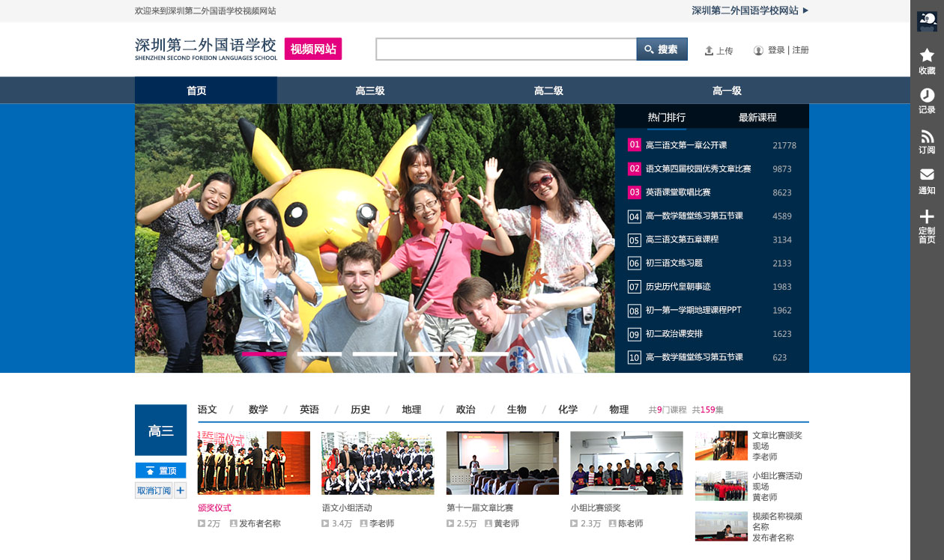Click the 置顶 pin-to-top button
This screenshot has height=560, width=944.
(x=161, y=471)
